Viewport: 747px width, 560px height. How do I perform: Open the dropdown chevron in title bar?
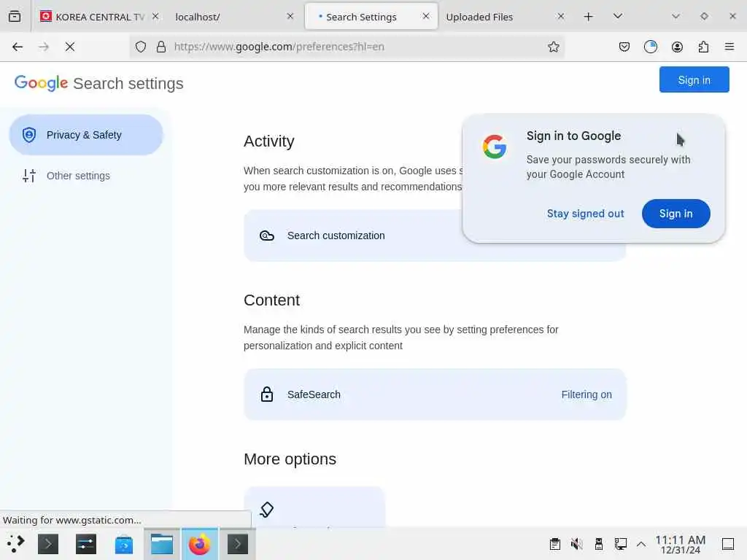coord(676,16)
